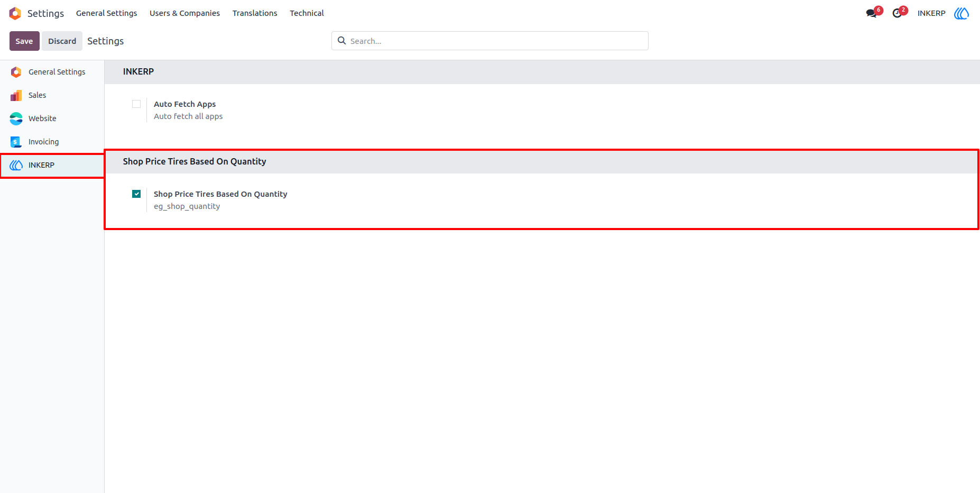Viewport: 980px width, 493px height.
Task: Click Shop Price Tires Based On Quantity header
Action: (195, 161)
